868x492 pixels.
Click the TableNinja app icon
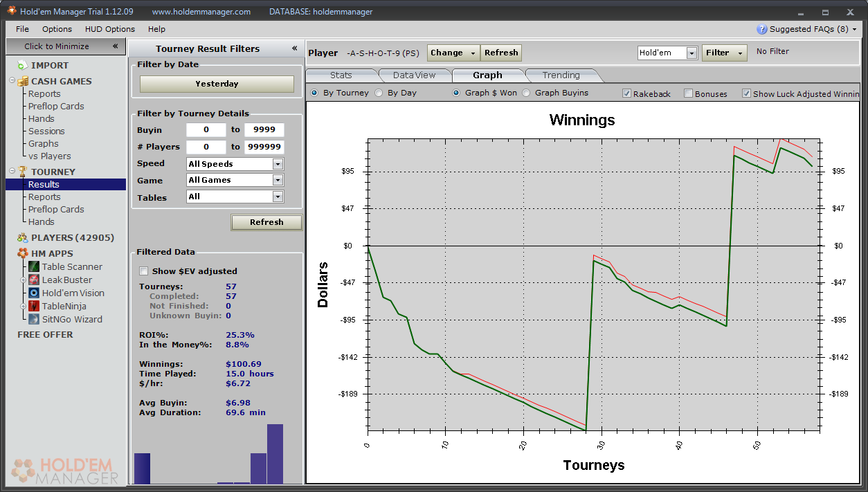tap(35, 307)
